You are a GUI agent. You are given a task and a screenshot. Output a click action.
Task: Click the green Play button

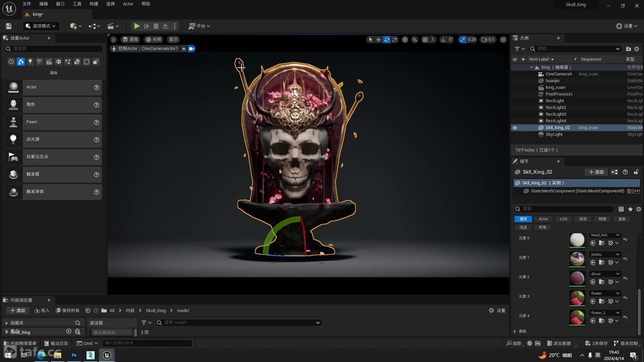point(137,26)
